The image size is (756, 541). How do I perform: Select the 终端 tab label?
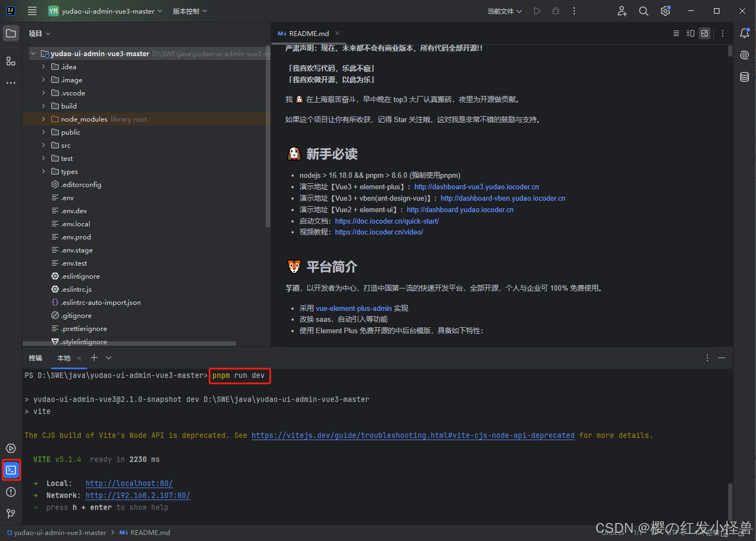(x=35, y=358)
